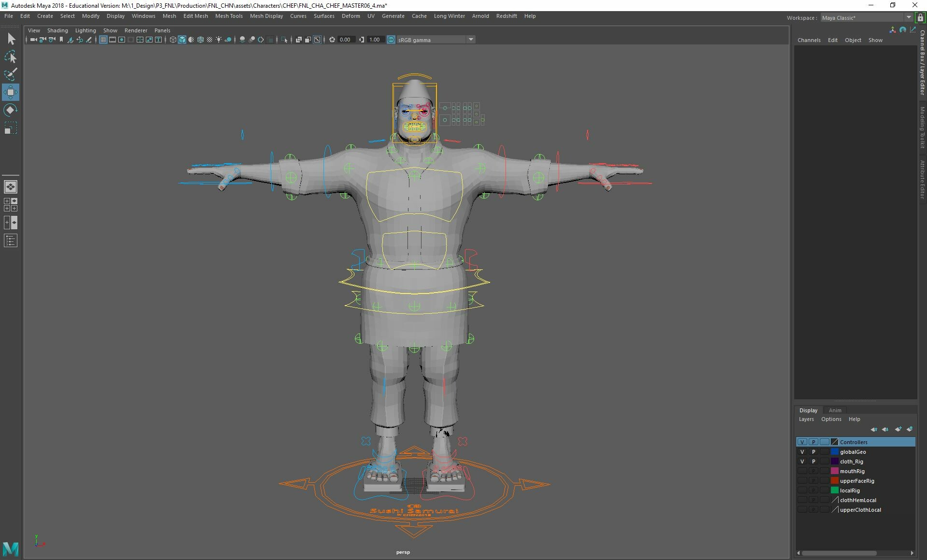Select the Paint Selection tool

click(11, 74)
